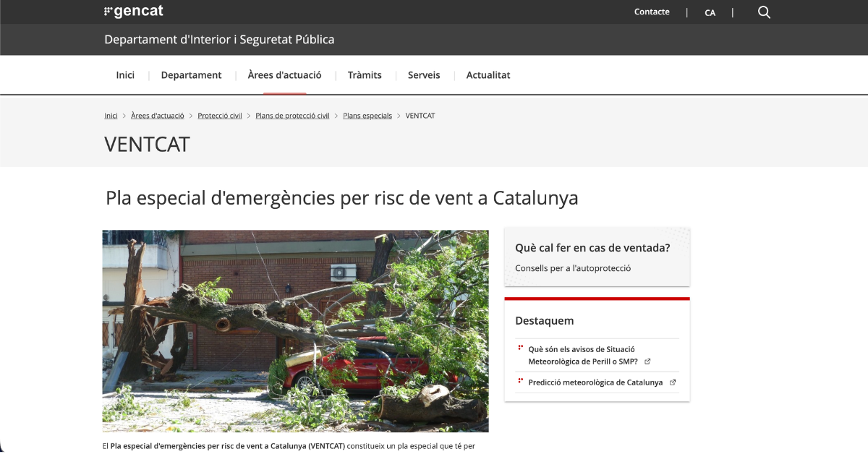Go to the Serveis menu item

[424, 75]
